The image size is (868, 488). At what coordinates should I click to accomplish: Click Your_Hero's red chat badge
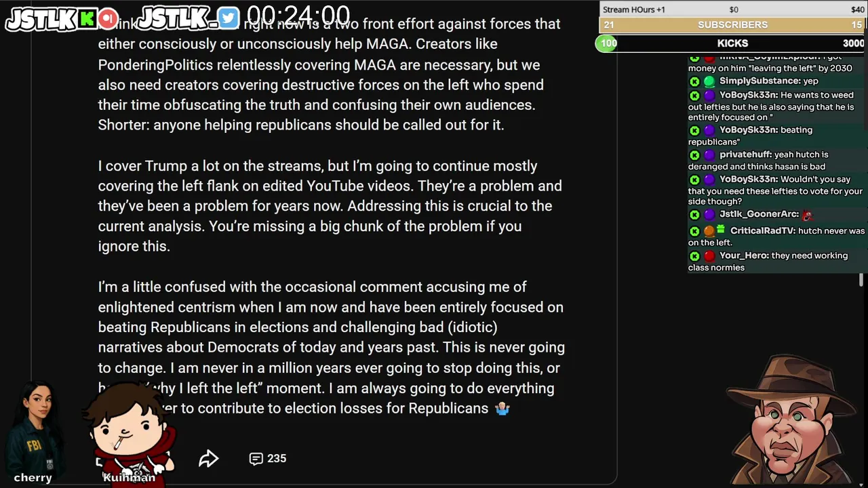pos(709,256)
